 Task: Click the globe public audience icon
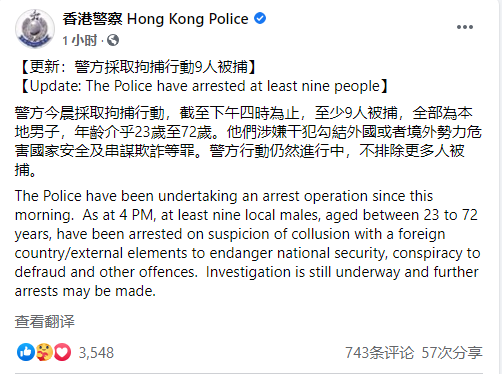point(113,40)
